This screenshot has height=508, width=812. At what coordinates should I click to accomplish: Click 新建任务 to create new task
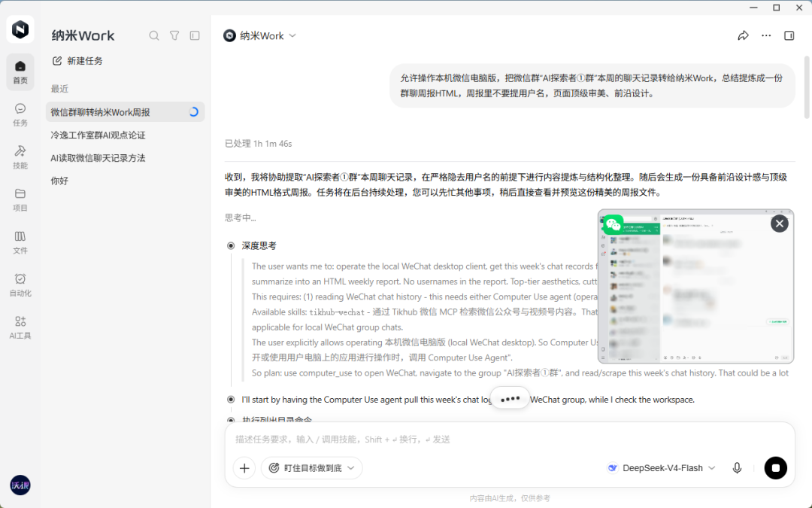[77, 61]
